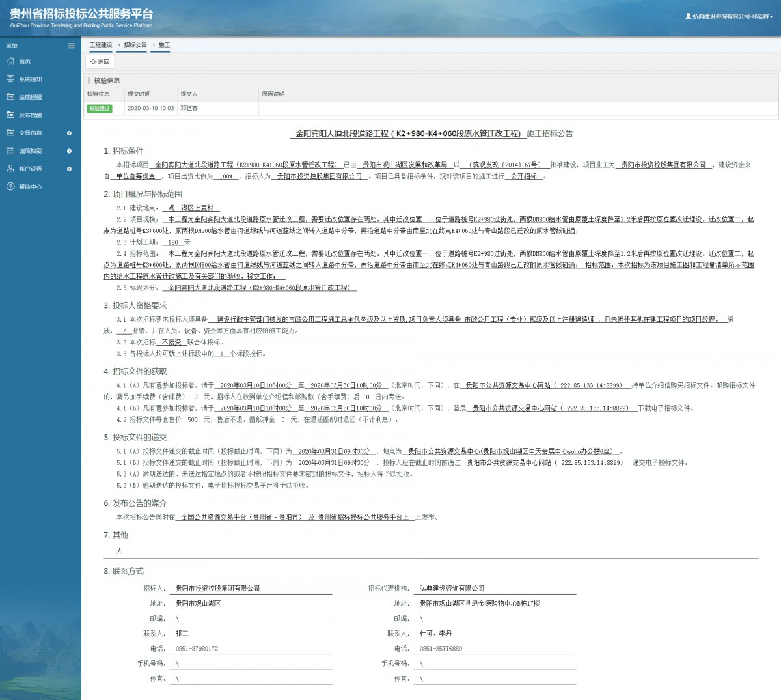Click the 贵州省招标投标公共服务平台 site title
Image resolution: width=781 pixels, height=700 pixels.
pos(81,14)
